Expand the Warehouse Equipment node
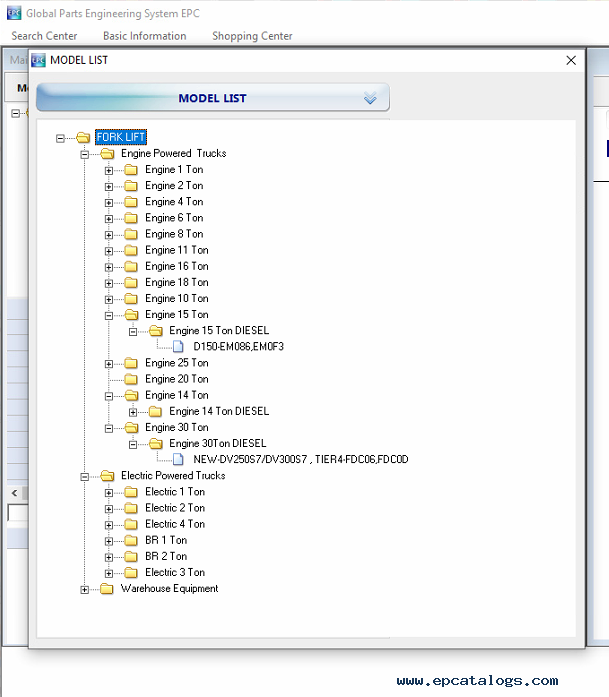Image resolution: width=609 pixels, height=697 pixels. point(85,589)
